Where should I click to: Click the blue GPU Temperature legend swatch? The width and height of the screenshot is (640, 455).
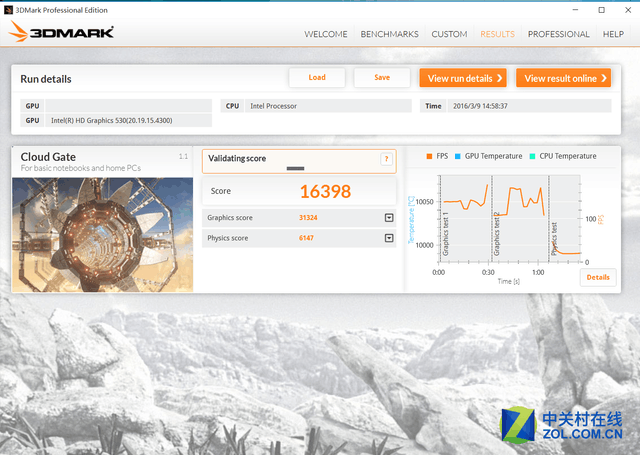coord(458,156)
